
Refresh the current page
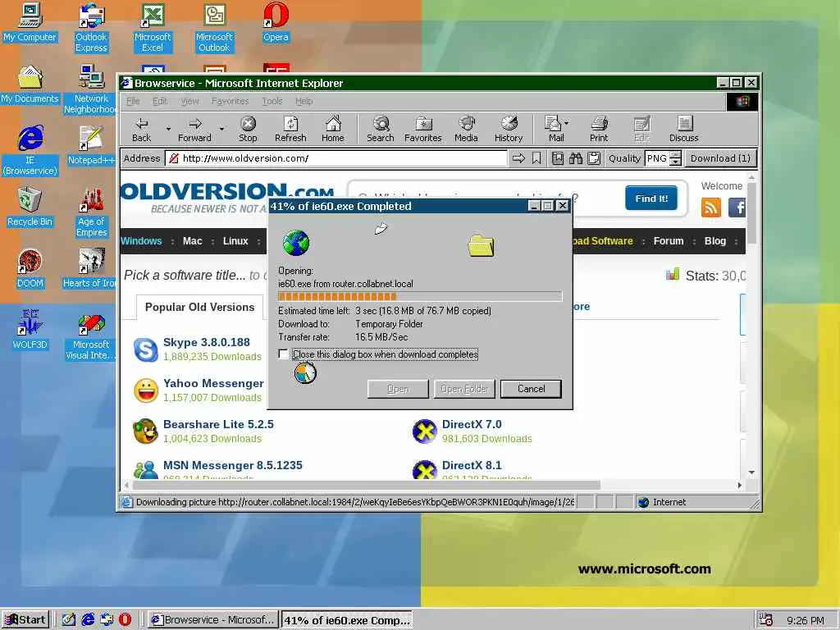tap(290, 129)
